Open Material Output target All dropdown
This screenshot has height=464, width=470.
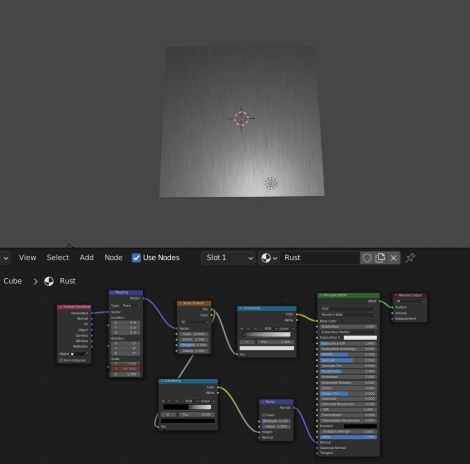click(x=410, y=301)
